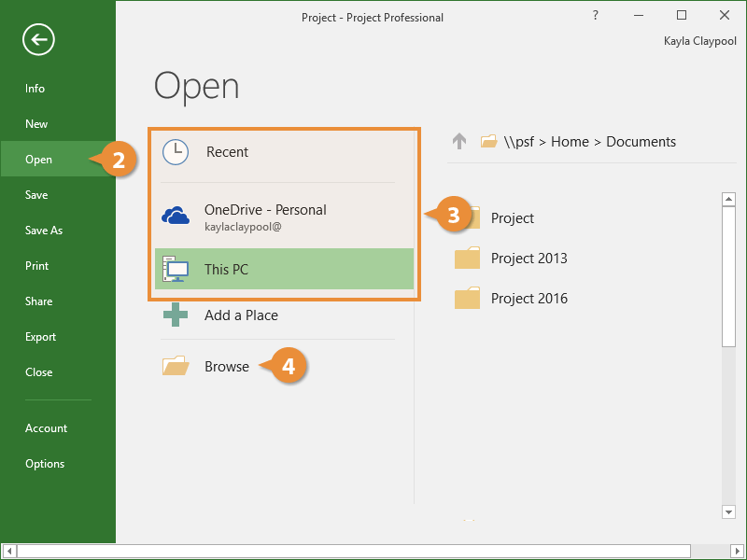Click the OneDrive cloud icon

pyautogui.click(x=176, y=217)
